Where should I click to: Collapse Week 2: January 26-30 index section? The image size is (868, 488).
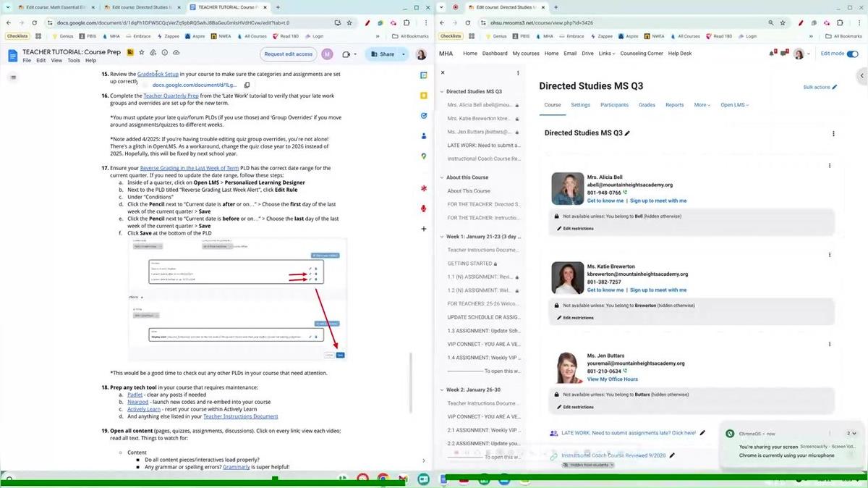(442, 390)
